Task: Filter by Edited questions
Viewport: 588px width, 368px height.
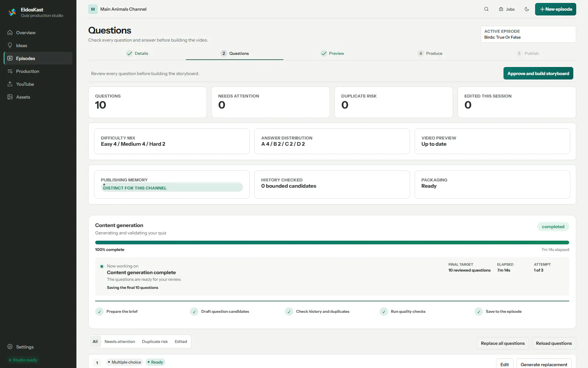Action: (181, 342)
